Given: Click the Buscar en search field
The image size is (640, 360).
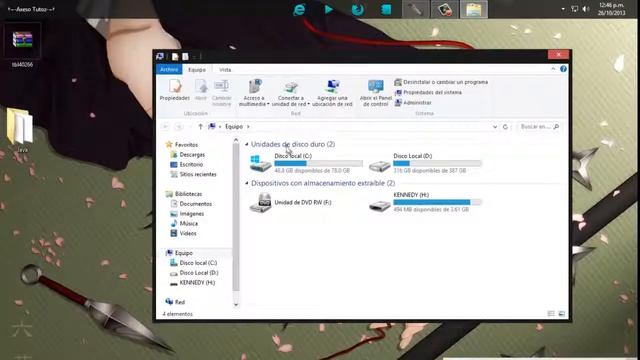Looking at the screenshot, I should tap(539, 127).
